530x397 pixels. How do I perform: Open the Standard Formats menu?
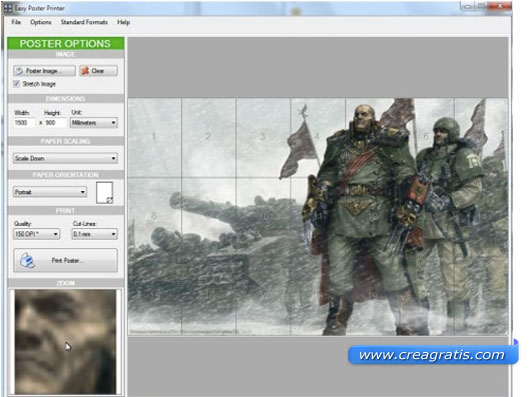[x=84, y=22]
